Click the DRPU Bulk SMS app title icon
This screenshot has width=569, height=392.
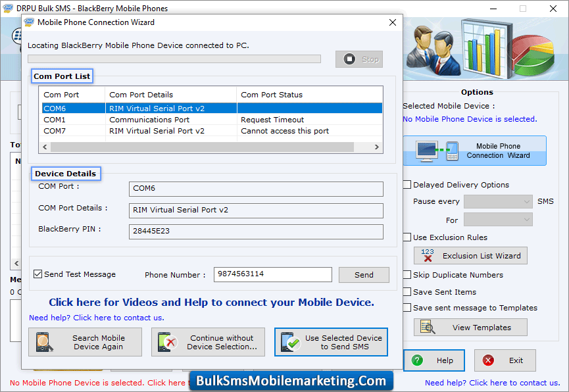click(8, 8)
